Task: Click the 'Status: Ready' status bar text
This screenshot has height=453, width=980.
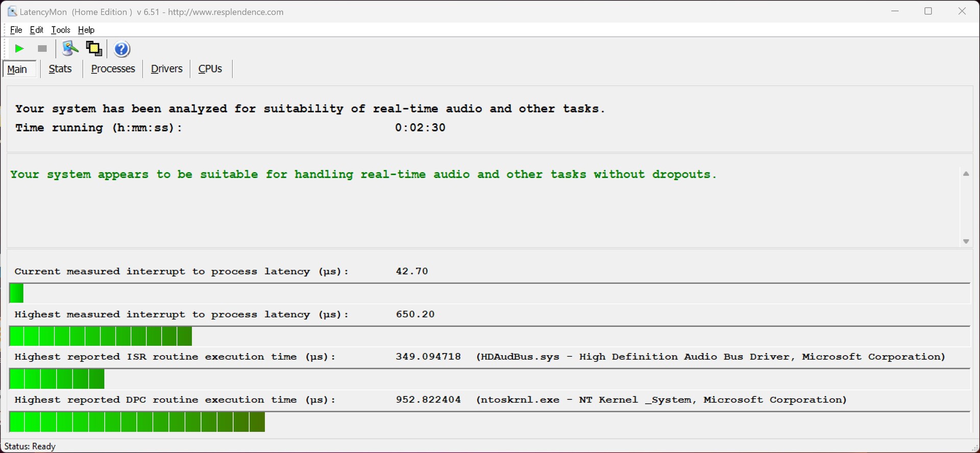Action: [x=30, y=446]
